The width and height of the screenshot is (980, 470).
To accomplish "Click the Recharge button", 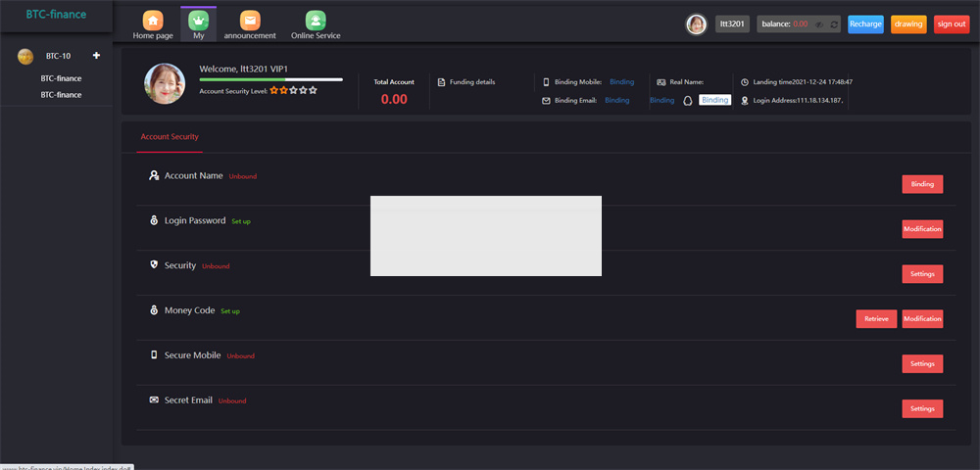I will pyautogui.click(x=865, y=24).
